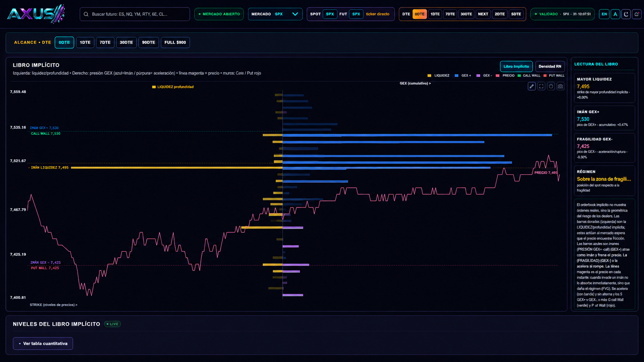
Task: Toggle CALL WALL legend green swatch
Action: point(519,76)
